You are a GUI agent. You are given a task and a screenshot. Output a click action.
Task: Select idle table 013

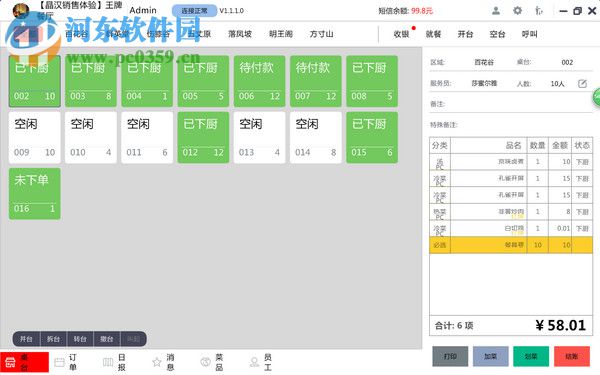(260, 137)
